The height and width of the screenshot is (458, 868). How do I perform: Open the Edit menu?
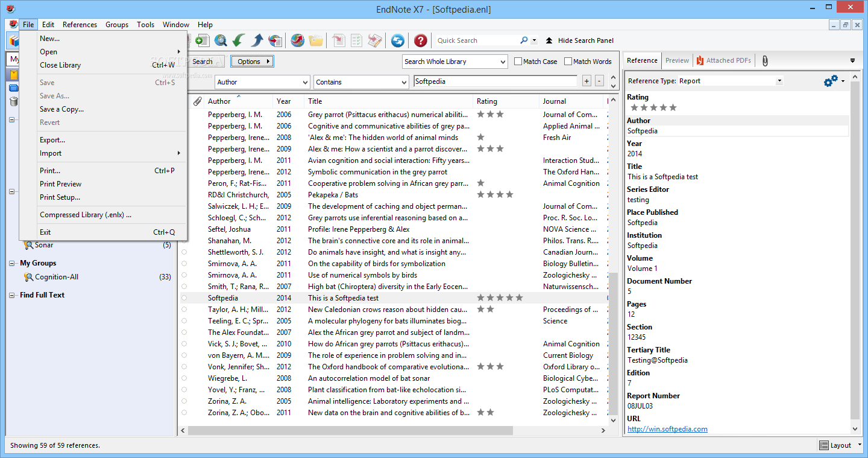(48, 25)
